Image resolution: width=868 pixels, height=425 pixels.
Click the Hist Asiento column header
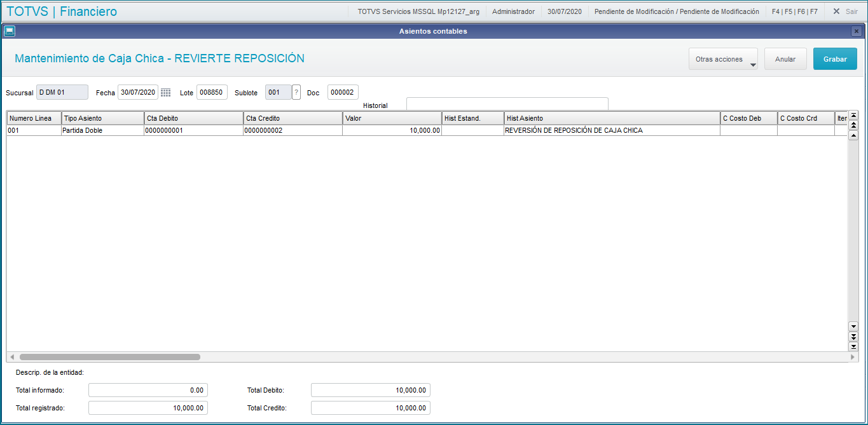[x=612, y=118]
